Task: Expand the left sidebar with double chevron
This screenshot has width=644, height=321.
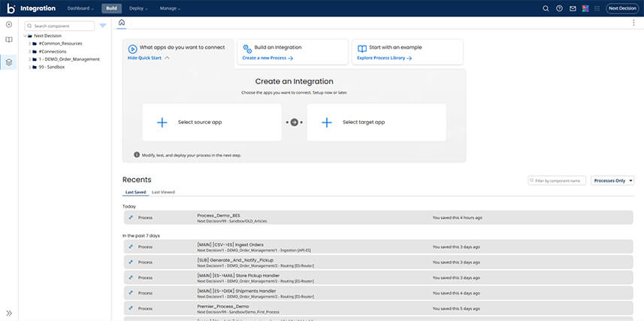Action: (x=9, y=313)
